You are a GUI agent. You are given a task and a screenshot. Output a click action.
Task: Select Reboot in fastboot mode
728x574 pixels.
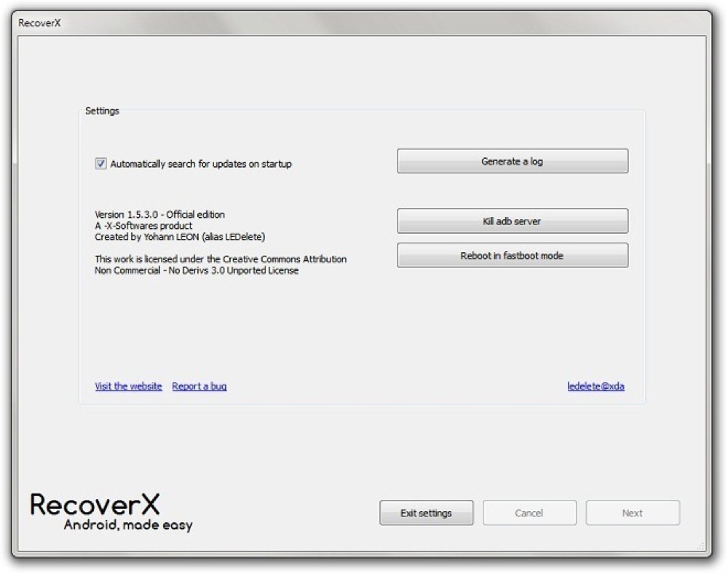coord(512,256)
